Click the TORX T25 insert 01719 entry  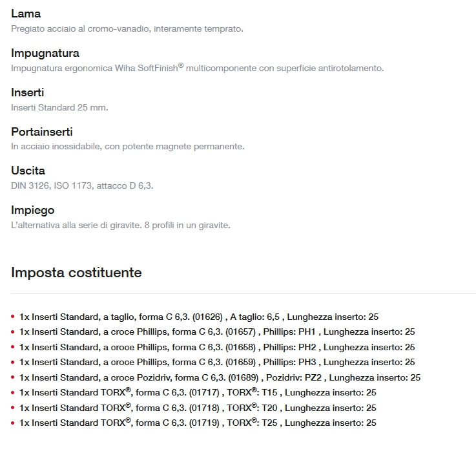(197, 423)
